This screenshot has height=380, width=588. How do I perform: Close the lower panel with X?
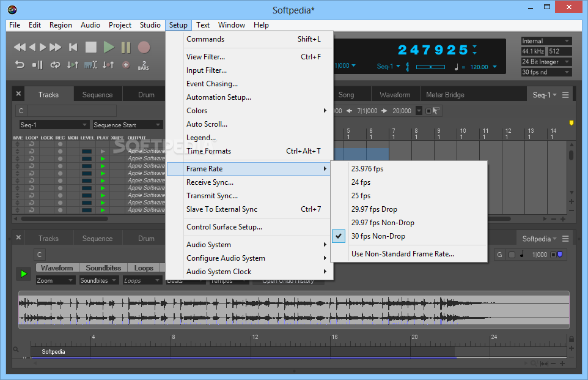click(x=18, y=237)
